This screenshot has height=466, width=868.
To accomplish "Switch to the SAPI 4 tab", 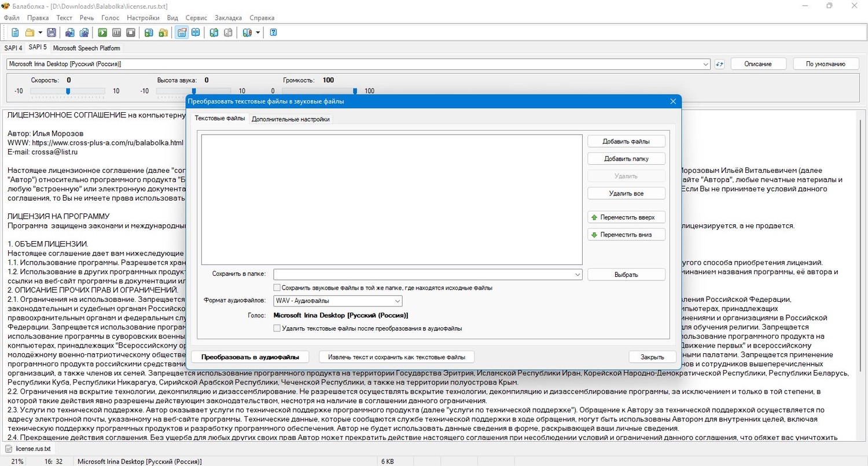I will [13, 48].
